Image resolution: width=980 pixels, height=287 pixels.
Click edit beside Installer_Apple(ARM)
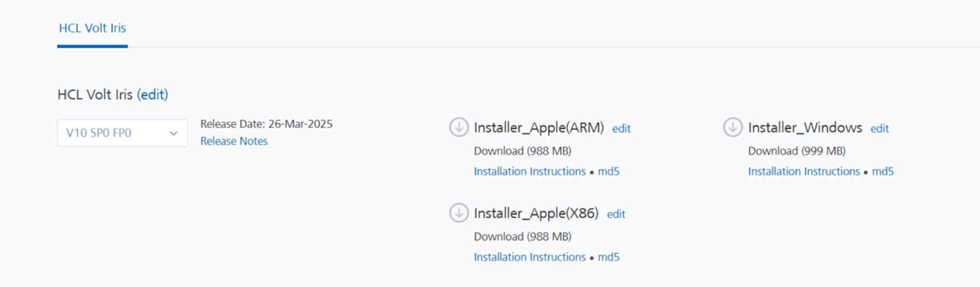tap(621, 129)
